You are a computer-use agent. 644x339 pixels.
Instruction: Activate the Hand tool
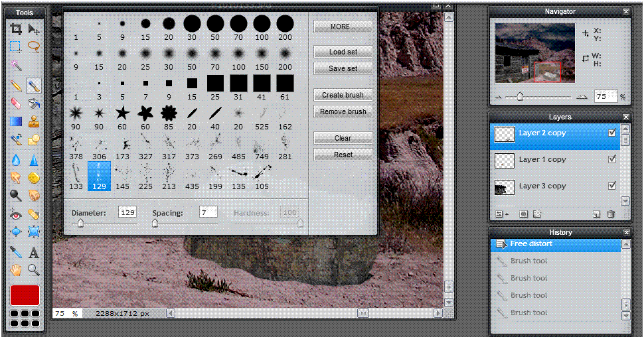pyautogui.click(x=16, y=270)
